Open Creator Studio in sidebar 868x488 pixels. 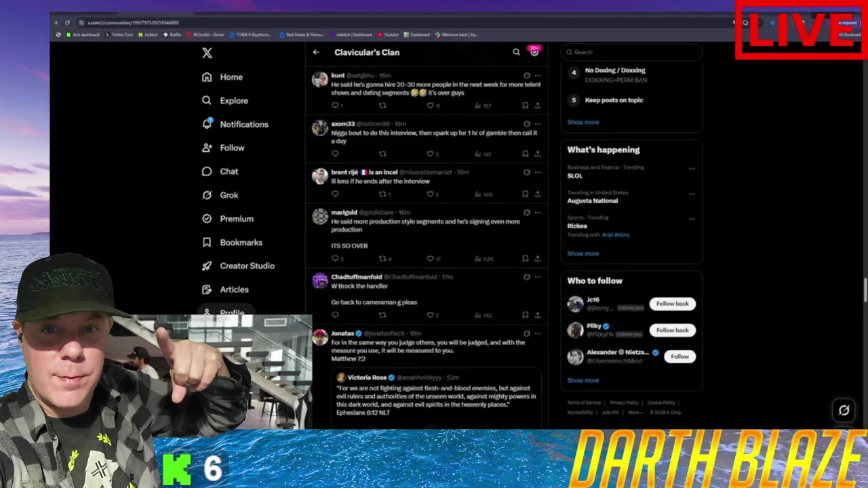point(238,266)
